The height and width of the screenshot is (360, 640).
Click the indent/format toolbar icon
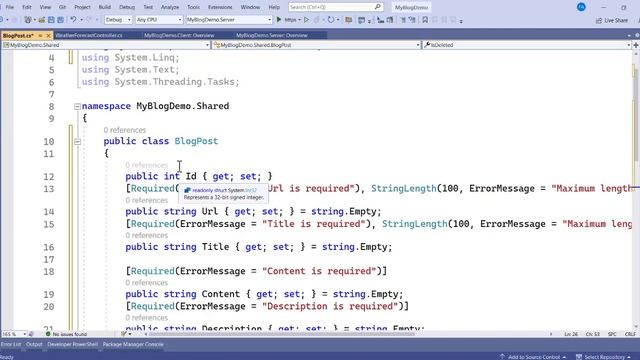(380, 20)
